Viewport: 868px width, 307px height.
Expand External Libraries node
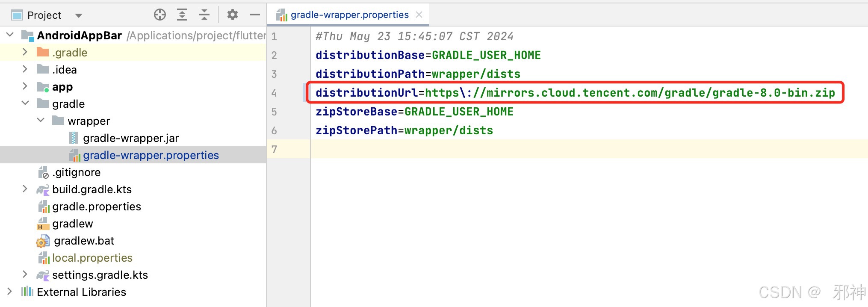pyautogui.click(x=9, y=291)
